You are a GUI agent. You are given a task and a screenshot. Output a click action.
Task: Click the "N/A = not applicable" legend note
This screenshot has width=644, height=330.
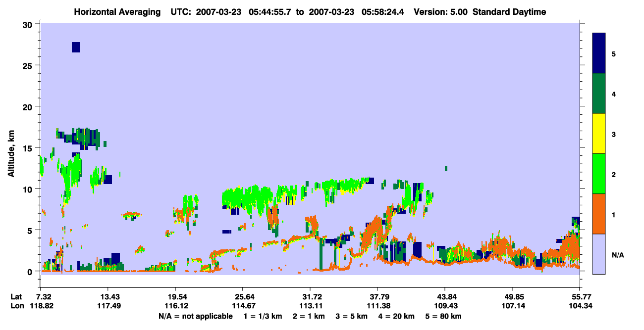point(195,316)
